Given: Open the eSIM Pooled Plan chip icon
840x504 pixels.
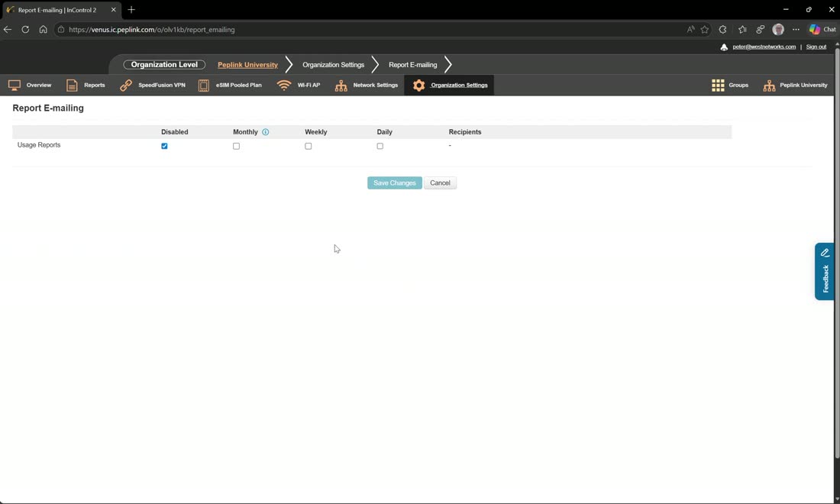Looking at the screenshot, I should 204,86.
